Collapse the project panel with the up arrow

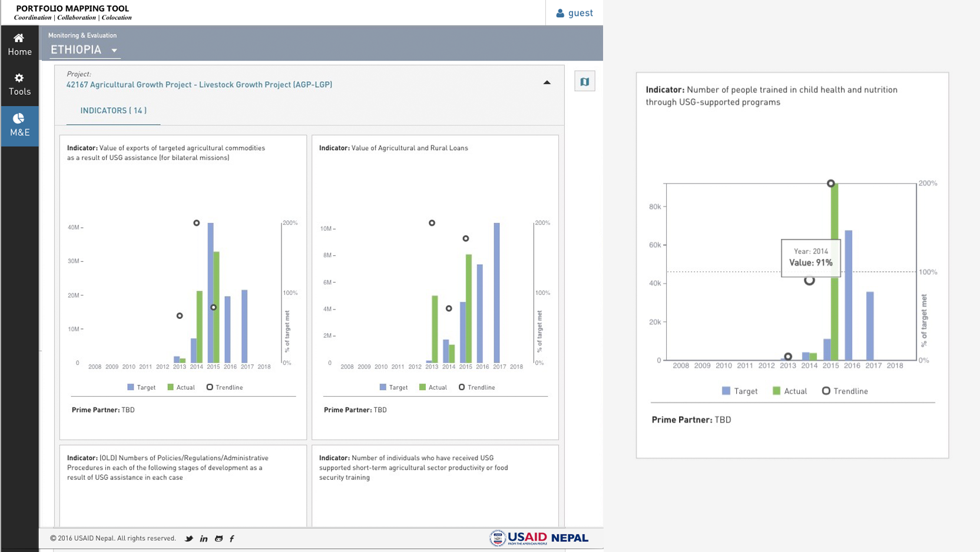tap(547, 82)
